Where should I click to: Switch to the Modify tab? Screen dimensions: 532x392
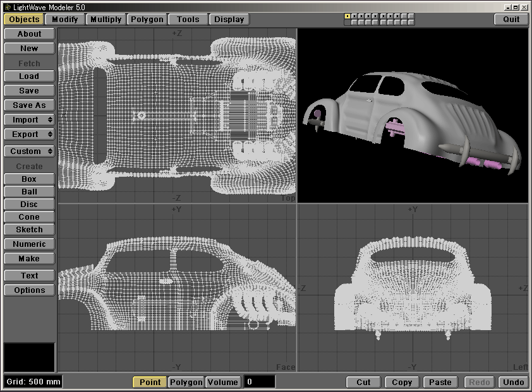tap(65, 19)
